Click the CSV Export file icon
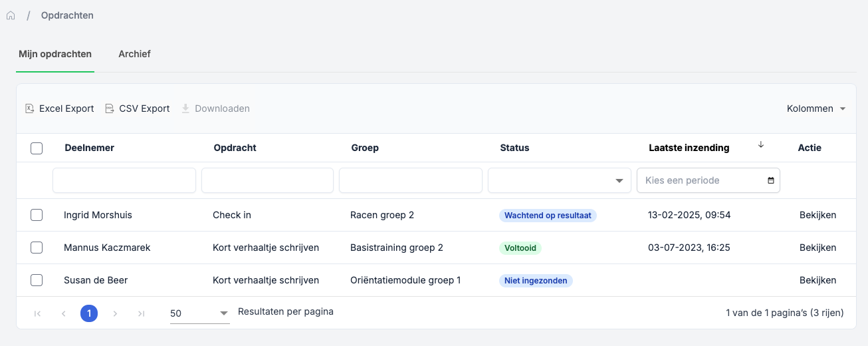 tap(110, 108)
